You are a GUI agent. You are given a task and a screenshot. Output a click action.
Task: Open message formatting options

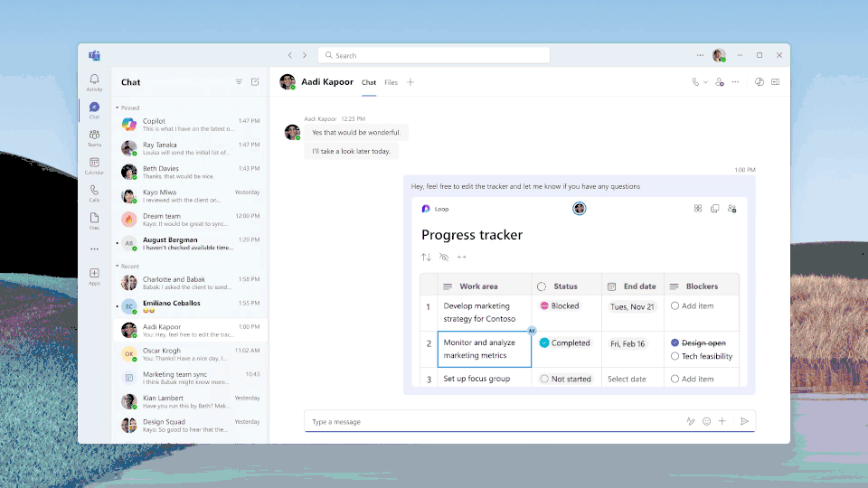pyautogui.click(x=690, y=422)
